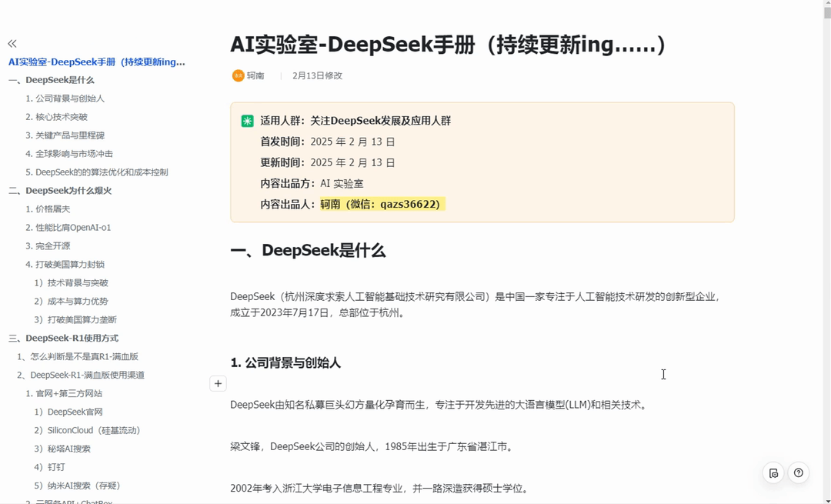Jump to 一、DeepSeek是什么 in outline
This screenshot has width=831, height=504.
[x=52, y=80]
